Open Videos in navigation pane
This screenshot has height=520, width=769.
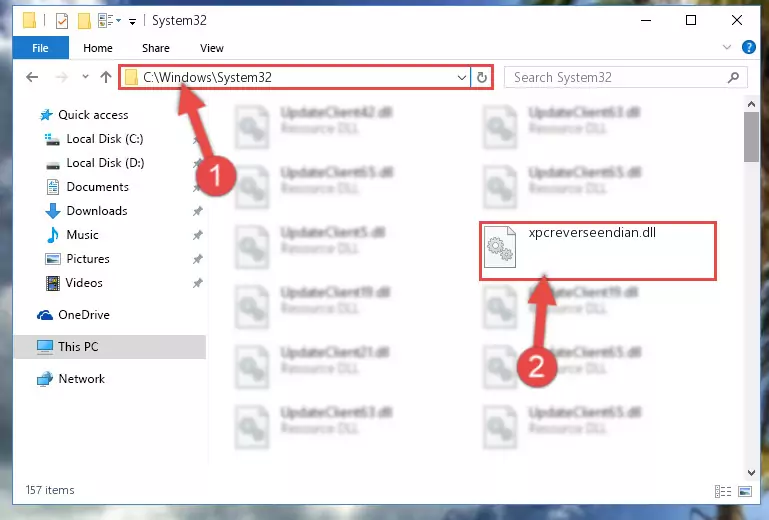[84, 283]
